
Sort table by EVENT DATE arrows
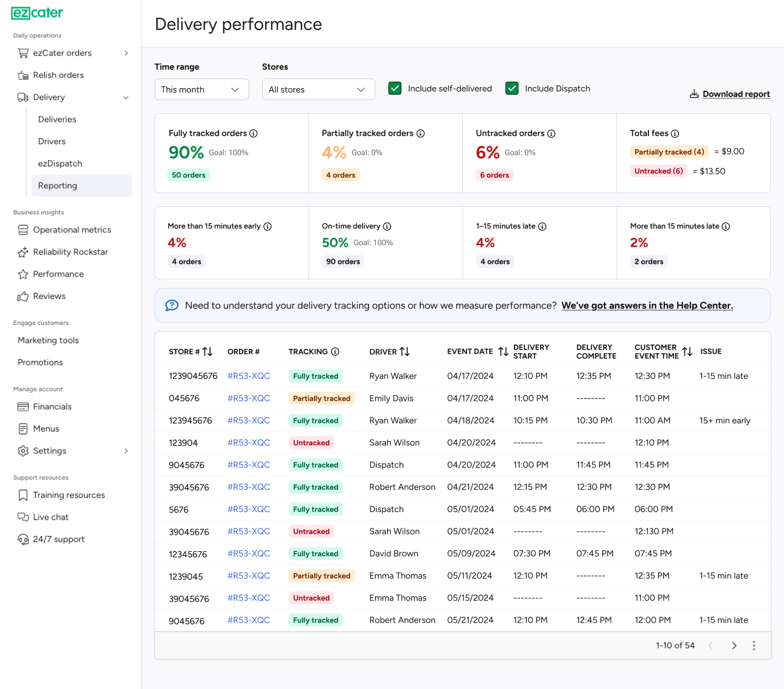[504, 352]
